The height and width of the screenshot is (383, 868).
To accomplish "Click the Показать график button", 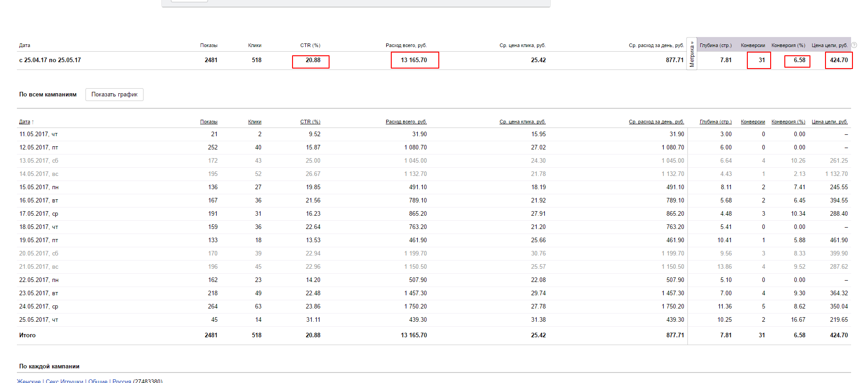I will [x=114, y=95].
